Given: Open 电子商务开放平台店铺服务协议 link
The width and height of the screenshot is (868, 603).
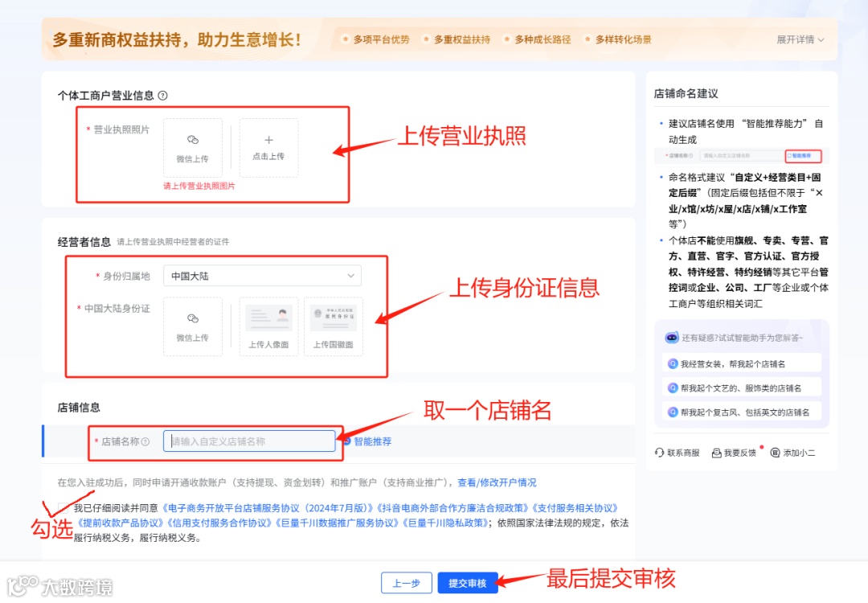Looking at the screenshot, I should click(268, 508).
